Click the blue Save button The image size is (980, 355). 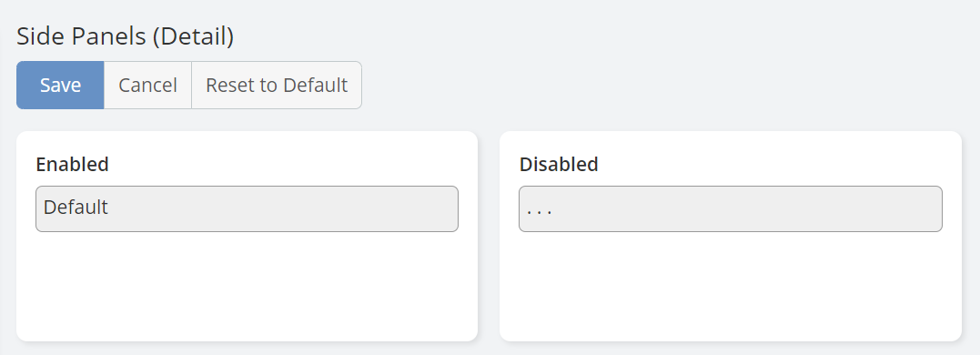coord(60,85)
